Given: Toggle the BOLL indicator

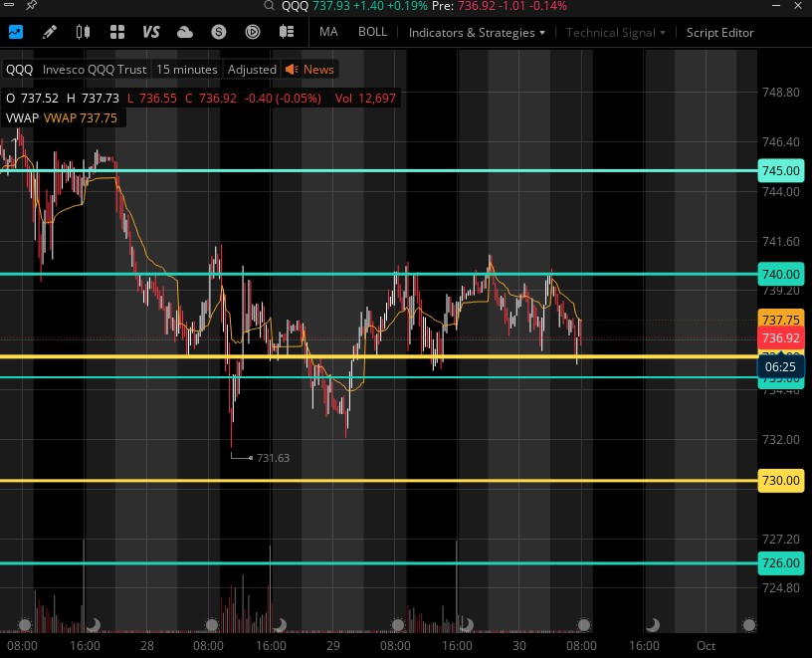Looking at the screenshot, I should click(x=372, y=32).
